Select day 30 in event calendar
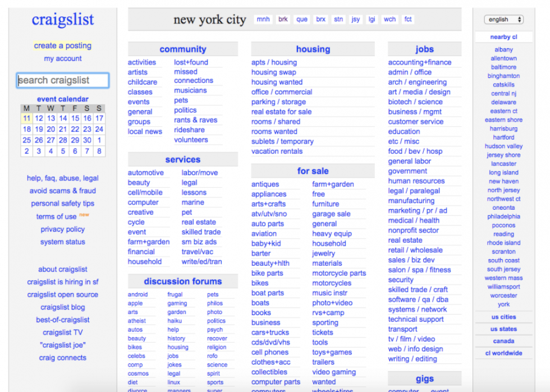Viewport: 550px width, 392px height. click(x=87, y=140)
